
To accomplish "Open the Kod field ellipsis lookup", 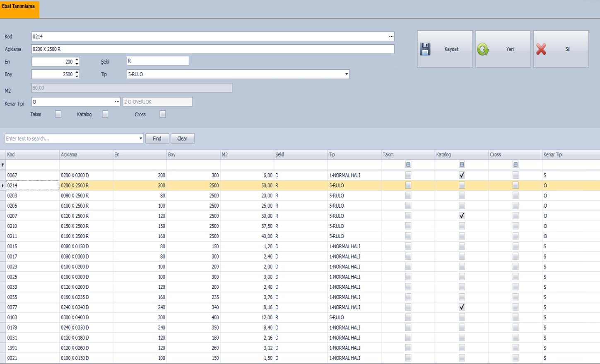I will coord(391,37).
